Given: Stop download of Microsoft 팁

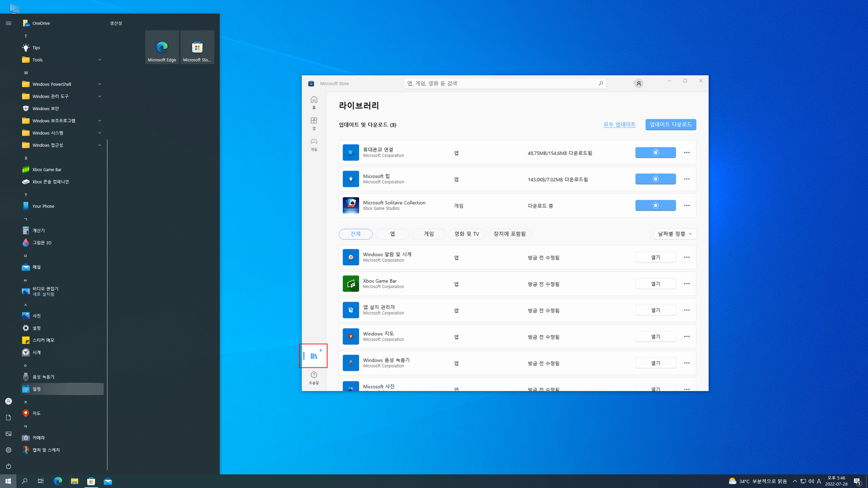Looking at the screenshot, I should tap(655, 179).
